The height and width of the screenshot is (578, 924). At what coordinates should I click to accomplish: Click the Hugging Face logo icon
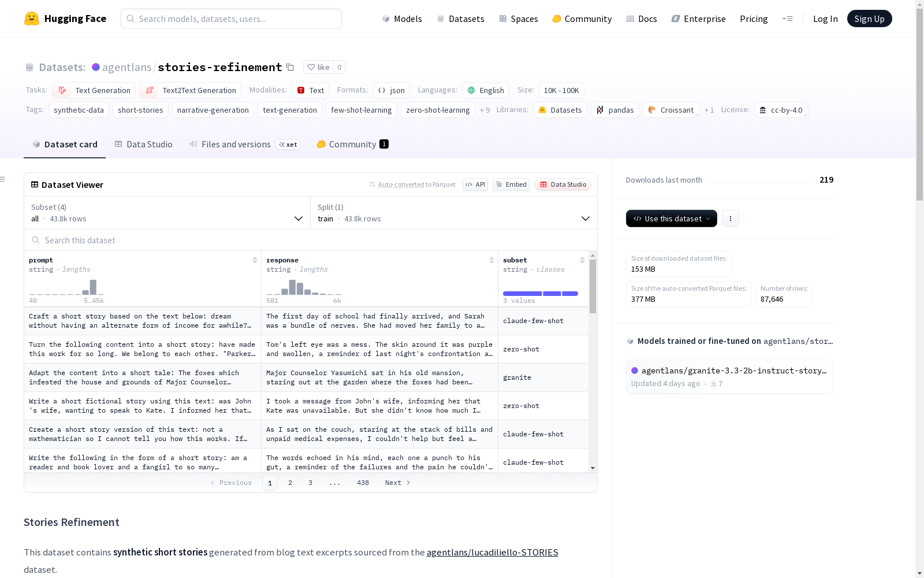click(x=32, y=18)
